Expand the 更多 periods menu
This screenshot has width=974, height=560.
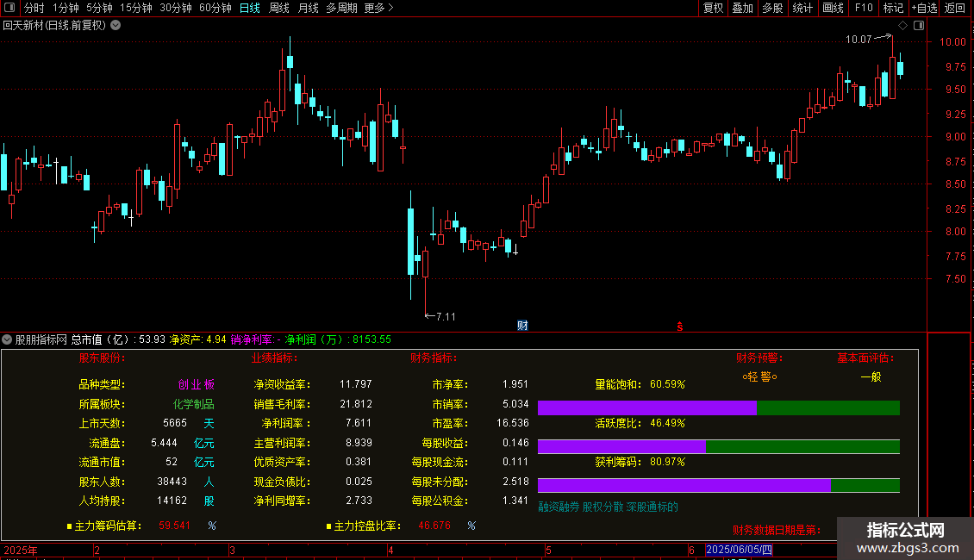(x=379, y=8)
